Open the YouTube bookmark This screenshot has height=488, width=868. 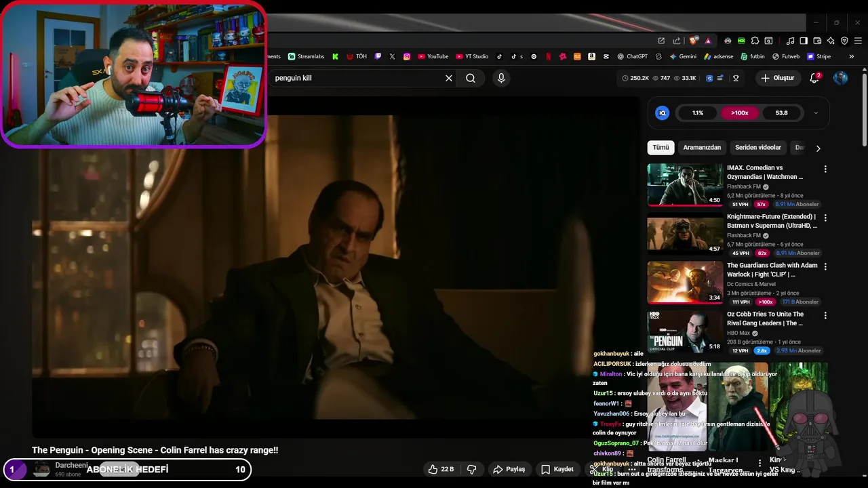[x=433, y=57]
